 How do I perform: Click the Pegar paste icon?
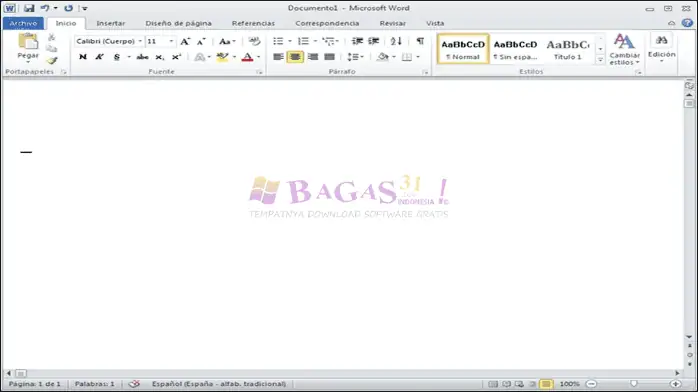click(28, 42)
